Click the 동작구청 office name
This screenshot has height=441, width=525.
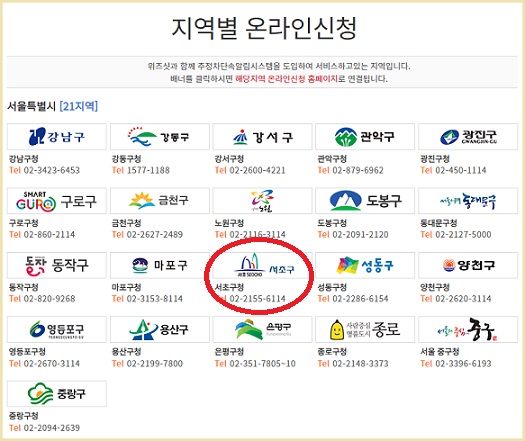click(x=23, y=287)
